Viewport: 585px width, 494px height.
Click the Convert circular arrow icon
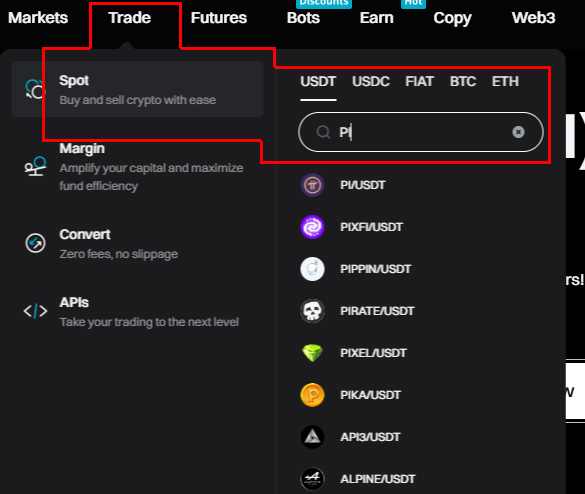[35, 243]
